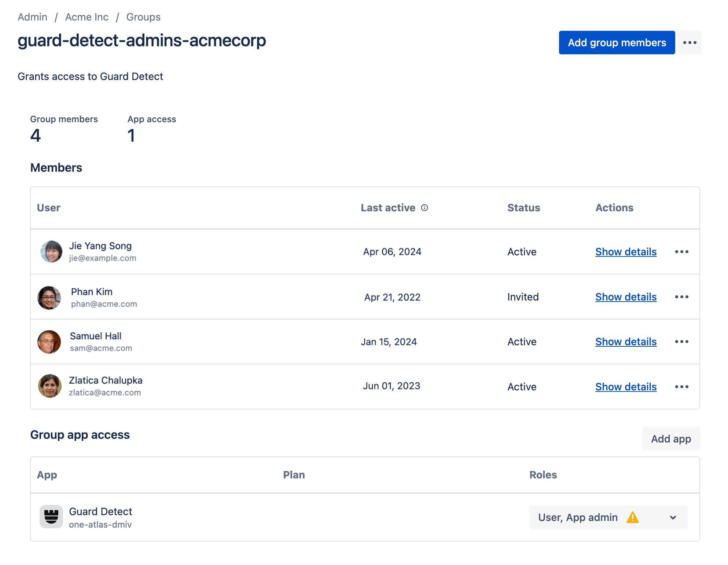Click the Active status for Jie Yang Song
This screenshot has width=728, height=565.
522,252
